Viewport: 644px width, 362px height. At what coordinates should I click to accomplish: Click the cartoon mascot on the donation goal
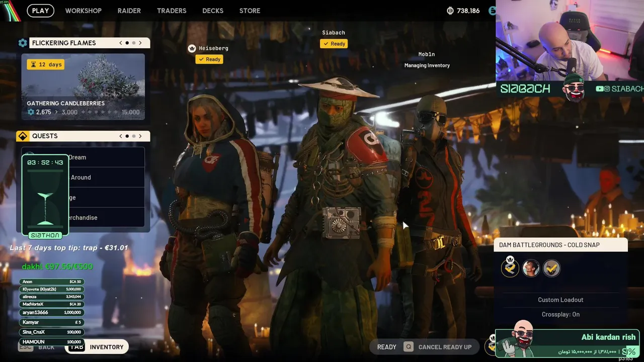click(x=522, y=338)
